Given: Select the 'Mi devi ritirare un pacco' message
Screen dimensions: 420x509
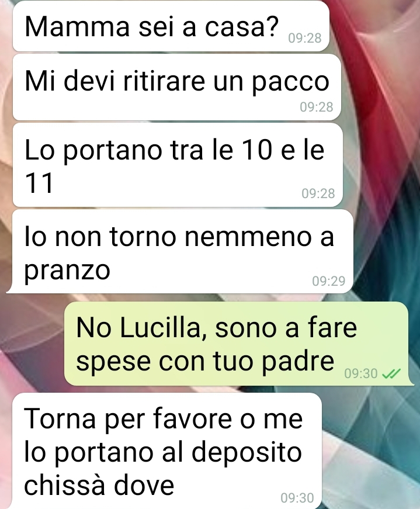Looking at the screenshot, I should coord(177,87).
